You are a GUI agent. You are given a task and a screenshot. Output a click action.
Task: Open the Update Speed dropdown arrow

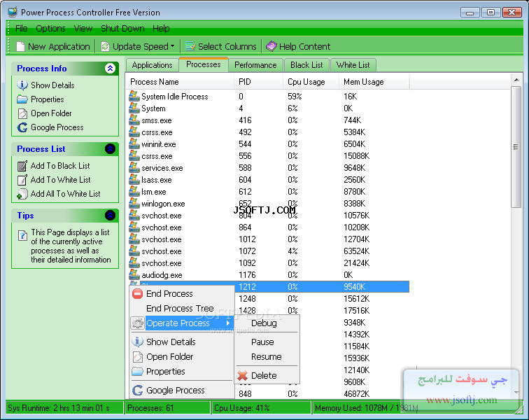(x=173, y=46)
